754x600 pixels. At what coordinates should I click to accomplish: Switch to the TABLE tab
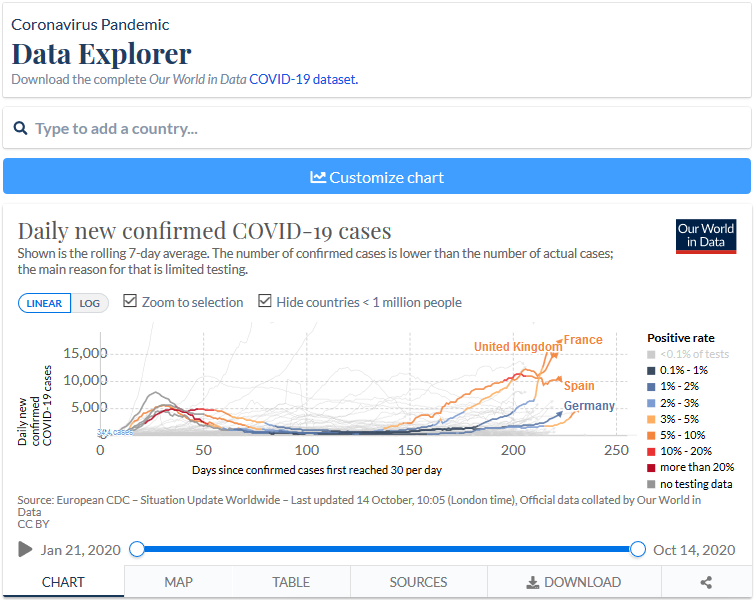[x=291, y=582]
